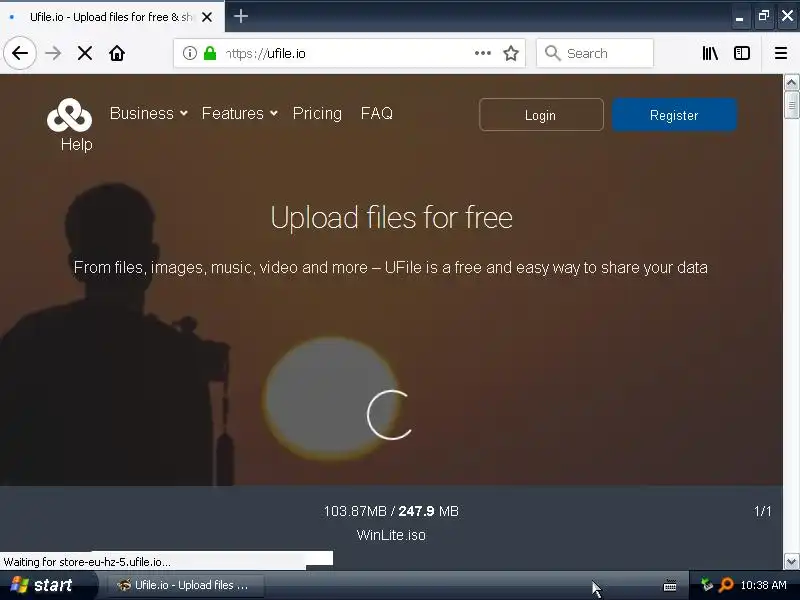Screen dimensions: 800x600
Task: Click the WinLite.iso file name
Action: [391, 535]
